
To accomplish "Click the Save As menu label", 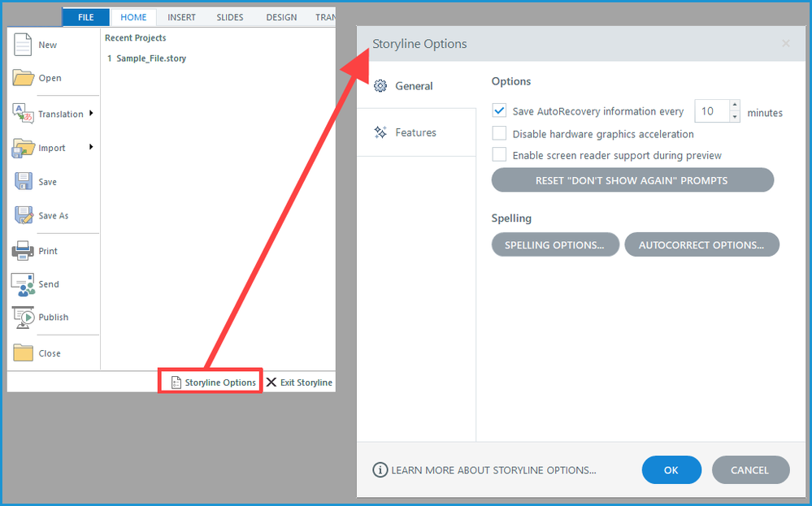I will 54,216.
